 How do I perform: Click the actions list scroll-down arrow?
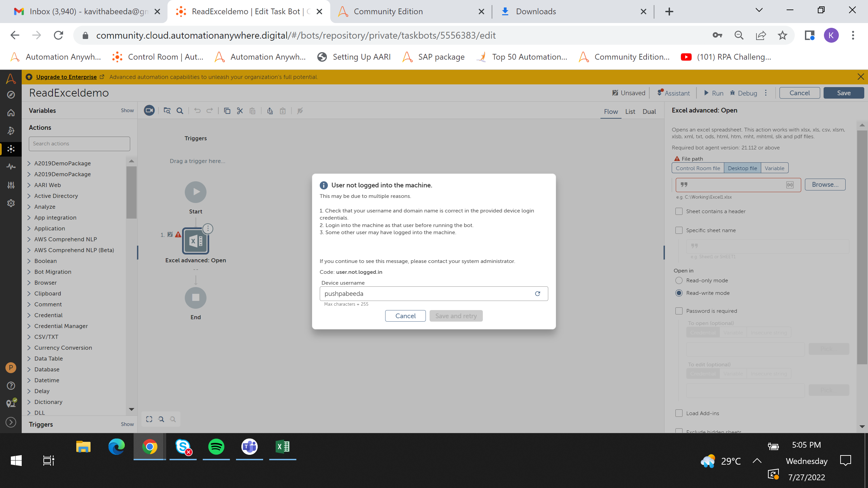132,409
